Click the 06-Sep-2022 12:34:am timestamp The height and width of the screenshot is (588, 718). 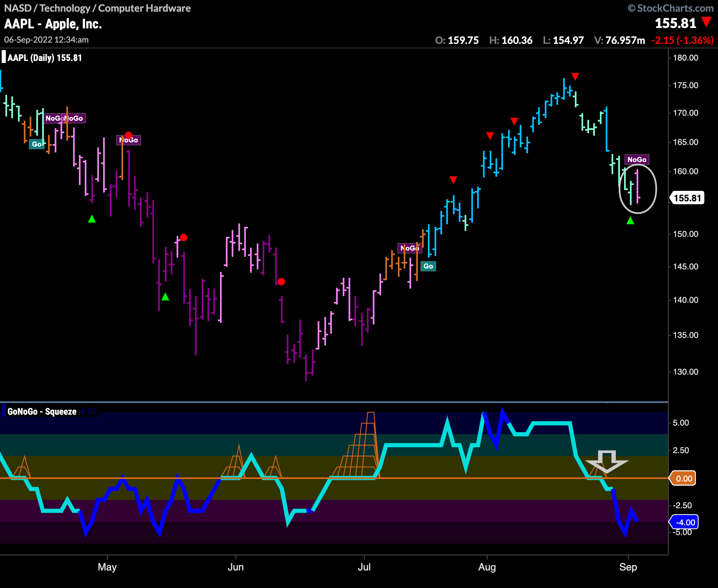(46, 40)
